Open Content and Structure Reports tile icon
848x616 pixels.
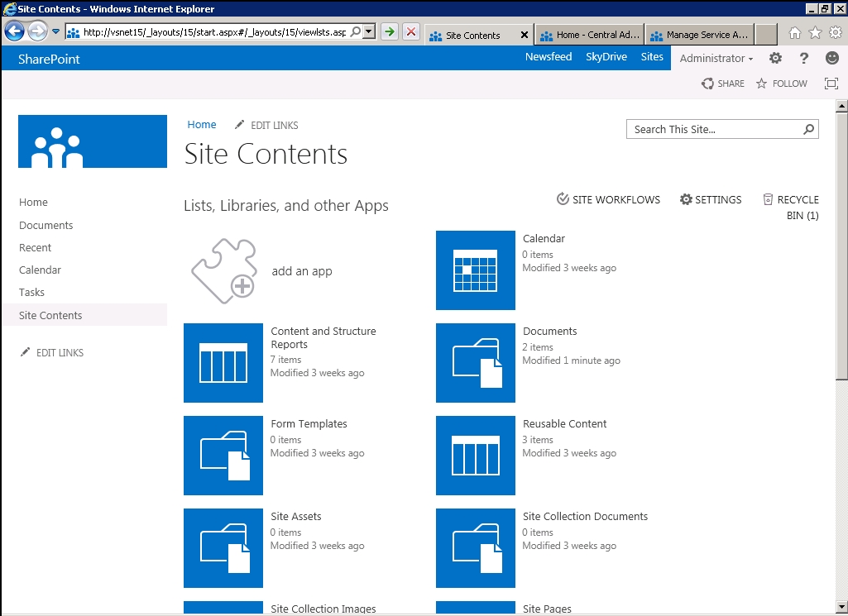pos(223,363)
